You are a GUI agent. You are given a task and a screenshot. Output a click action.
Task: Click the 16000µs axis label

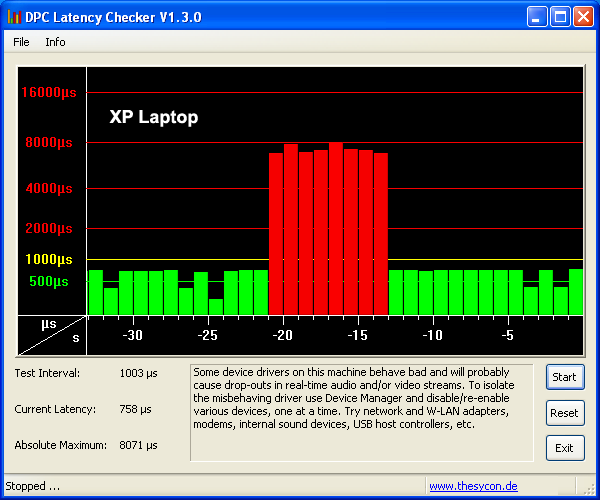[49, 92]
